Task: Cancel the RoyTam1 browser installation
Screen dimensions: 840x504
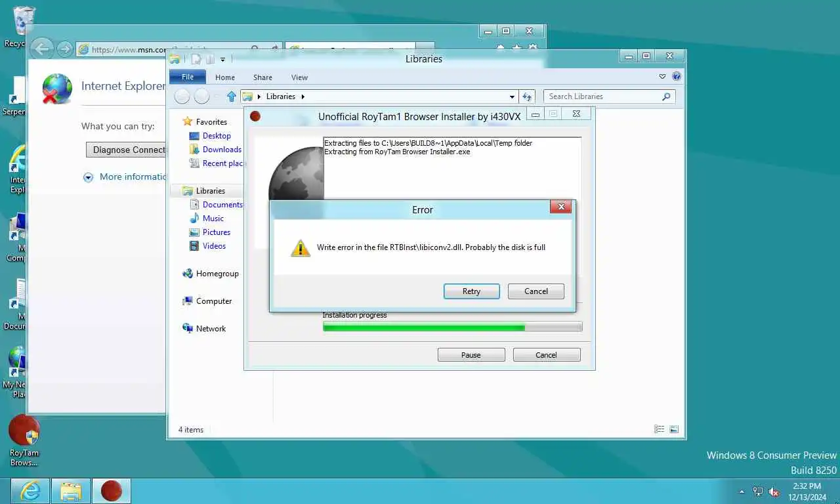Action: pyautogui.click(x=546, y=355)
